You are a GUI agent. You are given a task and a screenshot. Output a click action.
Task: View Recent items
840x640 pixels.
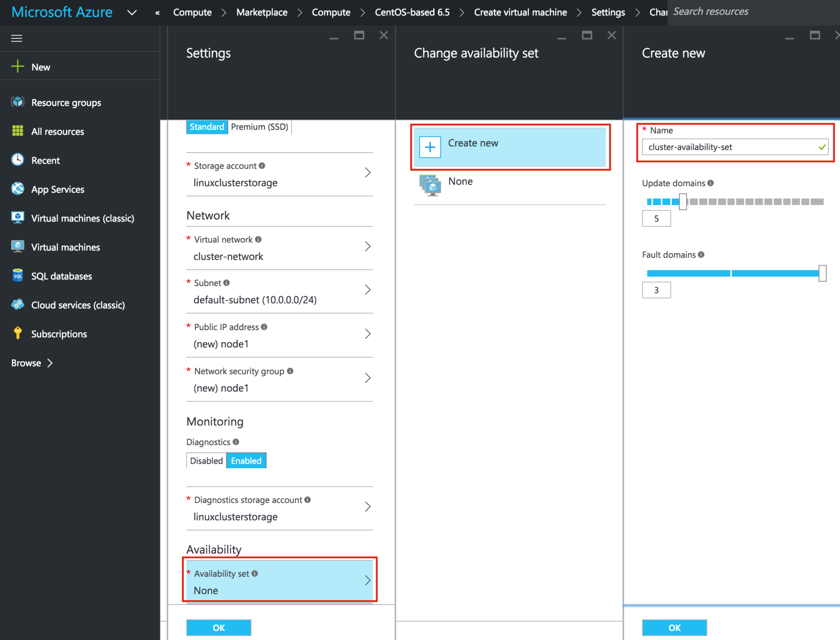pos(45,160)
